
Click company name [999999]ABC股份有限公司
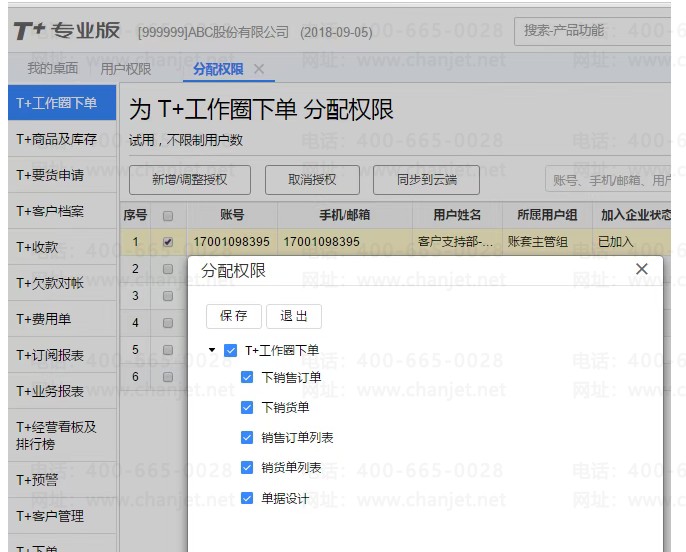pyautogui.click(x=214, y=32)
